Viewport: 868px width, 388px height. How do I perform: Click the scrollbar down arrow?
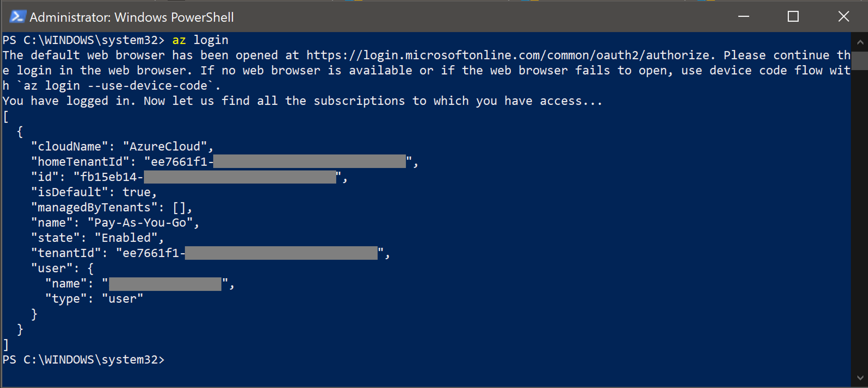(860, 378)
